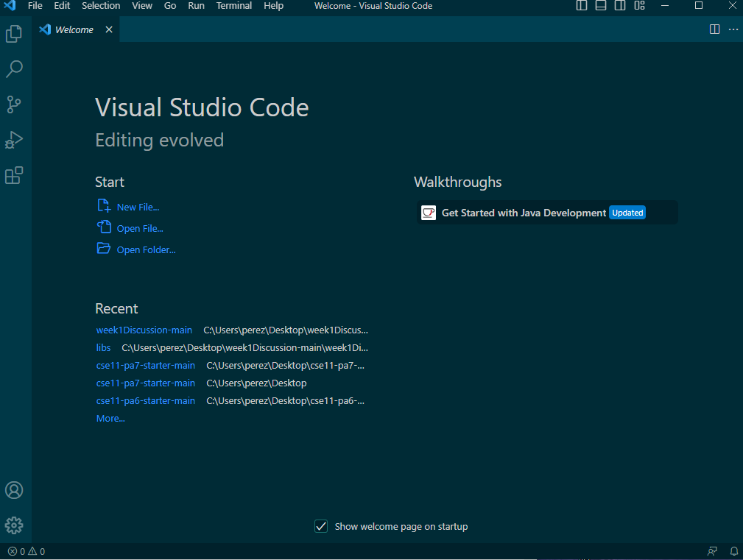
Task: Toggle the primary side bar layout button
Action: click(582, 6)
